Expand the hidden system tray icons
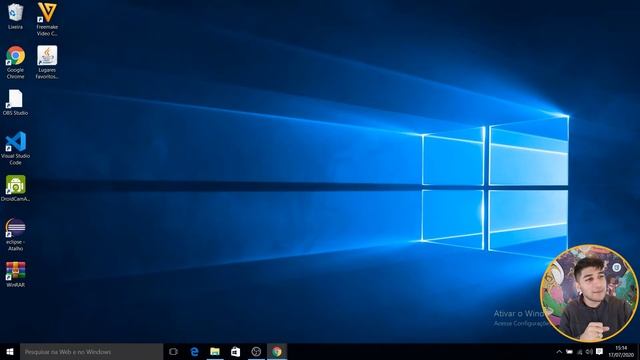 pyautogui.click(x=559, y=352)
